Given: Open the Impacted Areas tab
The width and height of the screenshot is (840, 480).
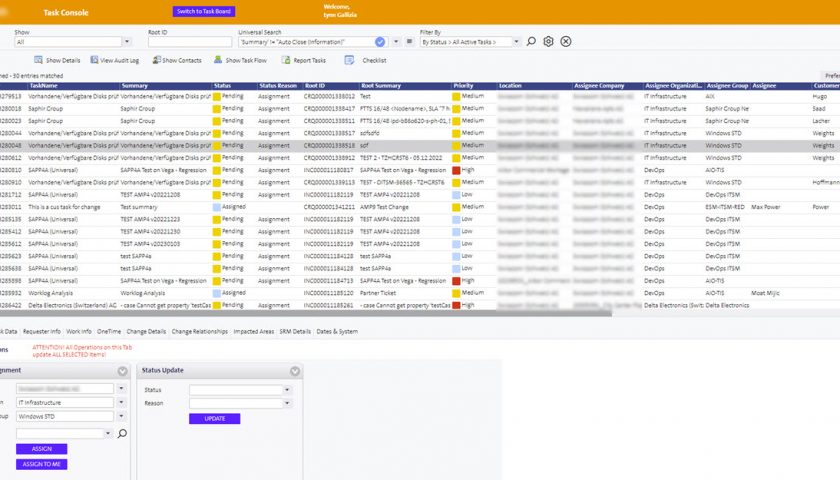Looking at the screenshot, I should point(253,331).
